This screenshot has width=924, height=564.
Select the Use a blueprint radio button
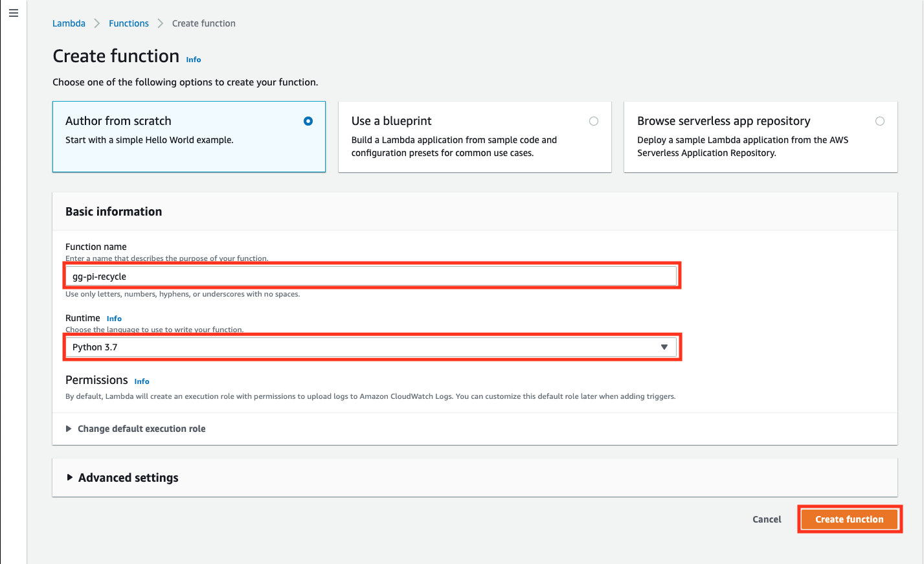594,121
